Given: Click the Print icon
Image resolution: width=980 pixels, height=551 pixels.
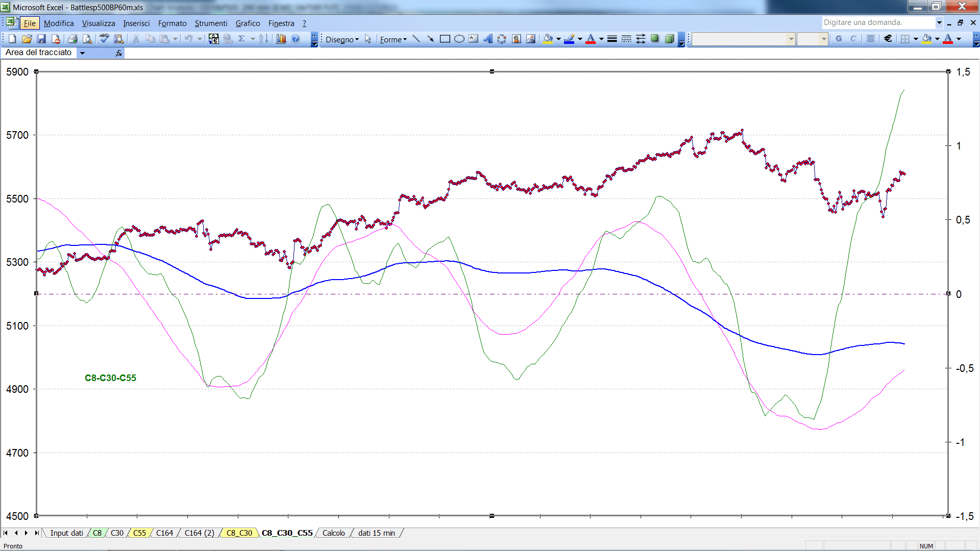Looking at the screenshot, I should pos(72,39).
